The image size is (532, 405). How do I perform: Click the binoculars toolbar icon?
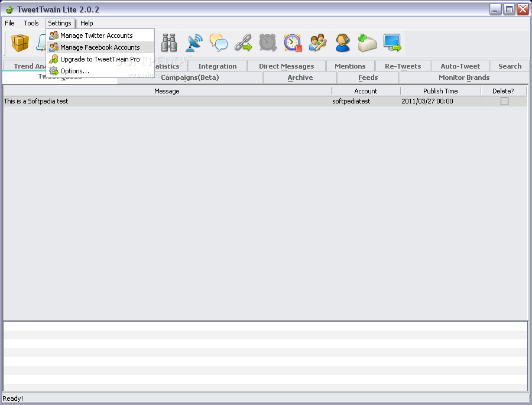(168, 43)
